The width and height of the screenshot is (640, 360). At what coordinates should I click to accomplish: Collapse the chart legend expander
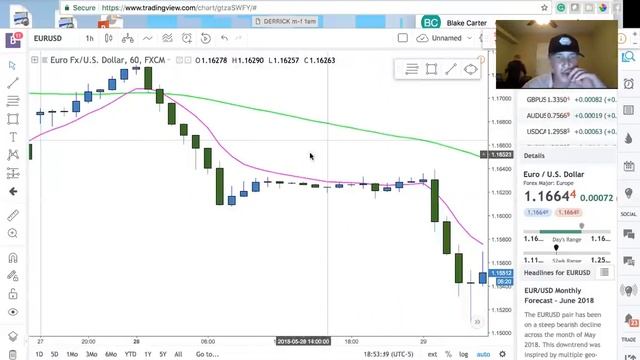pos(35,60)
